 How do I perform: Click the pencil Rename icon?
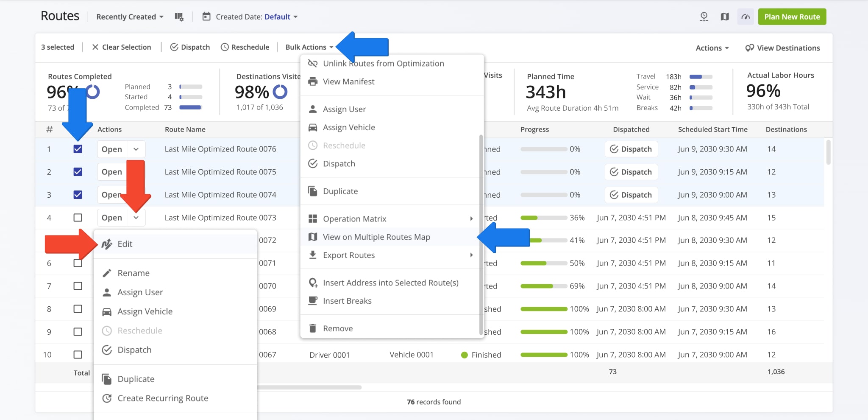pyautogui.click(x=107, y=273)
